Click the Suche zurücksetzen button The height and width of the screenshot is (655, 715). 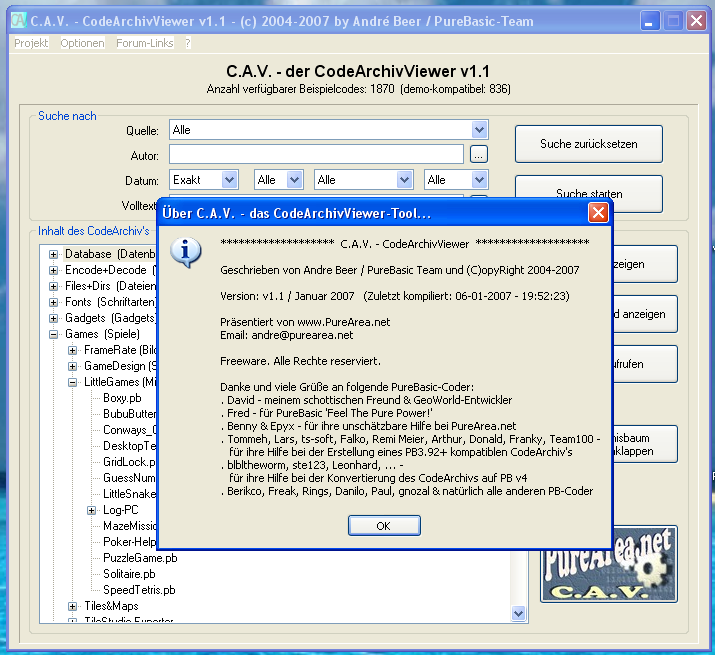click(x=589, y=144)
